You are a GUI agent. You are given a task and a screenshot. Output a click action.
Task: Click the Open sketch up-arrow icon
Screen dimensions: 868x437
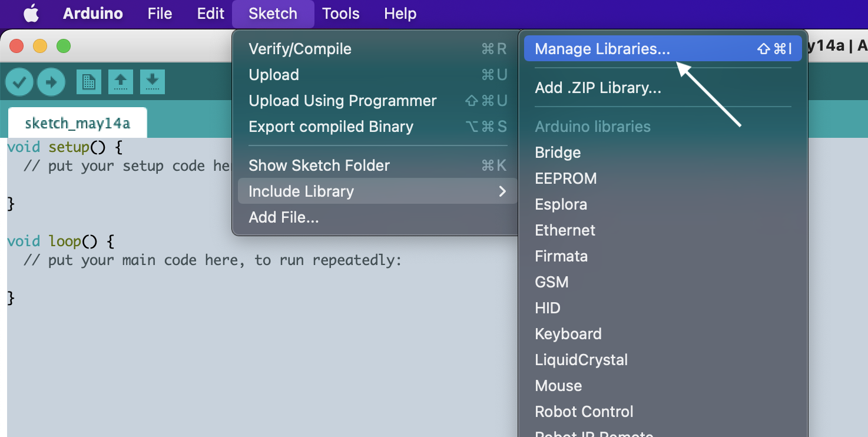(121, 82)
